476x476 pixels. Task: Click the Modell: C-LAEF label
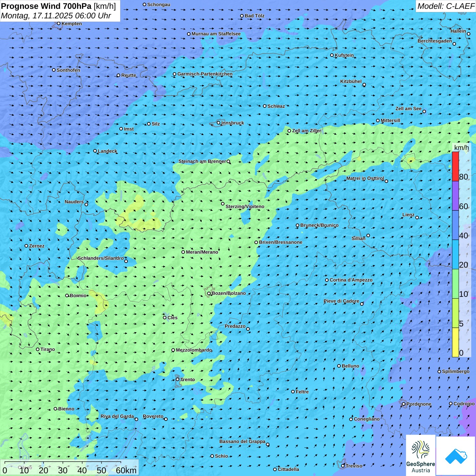point(446,6)
